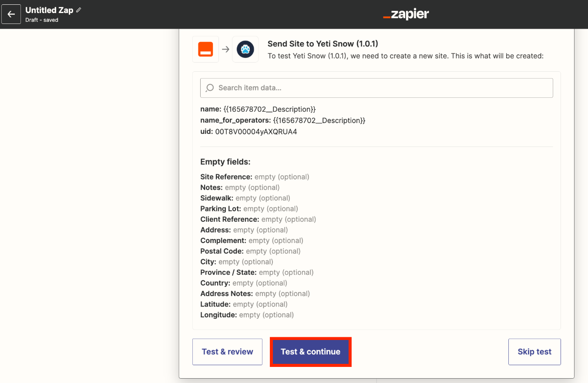Click the Empty fields heading
This screenshot has height=383, width=588.
point(225,162)
